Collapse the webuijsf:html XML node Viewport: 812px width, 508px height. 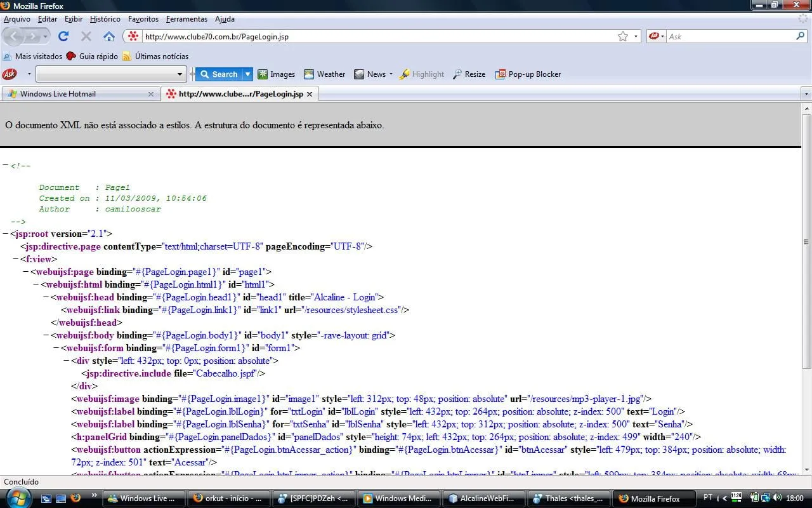[x=36, y=284]
